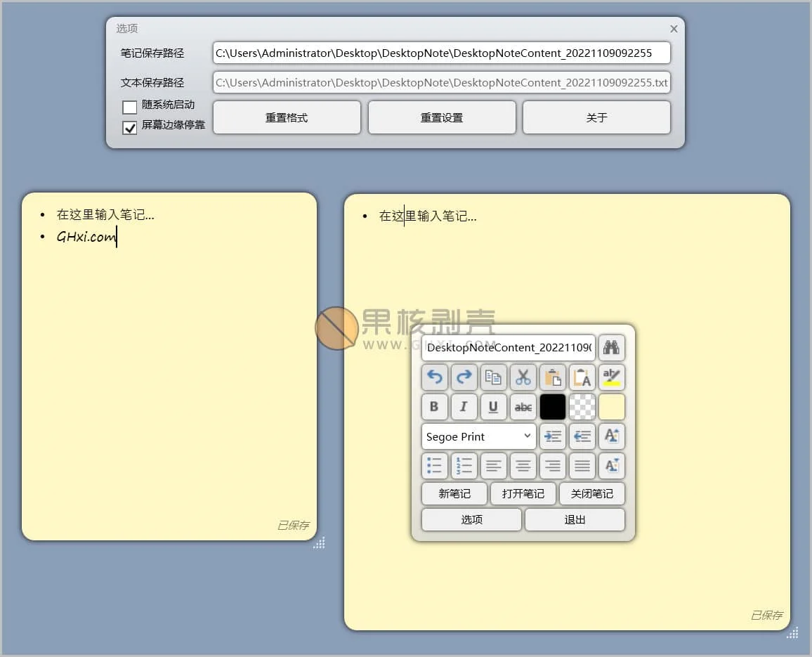Uncheck the 屏幕边缘停靠 option
Screen dimensions: 812x657
(x=130, y=128)
